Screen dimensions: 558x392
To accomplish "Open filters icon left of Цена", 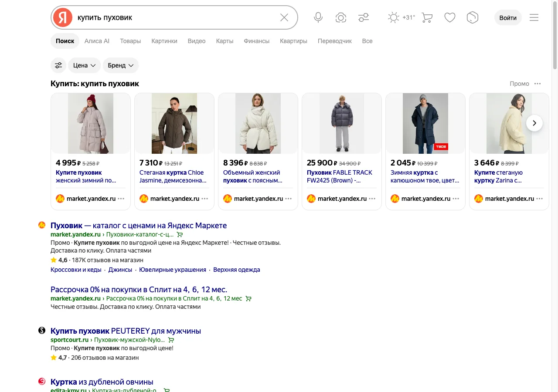I will (x=58, y=65).
